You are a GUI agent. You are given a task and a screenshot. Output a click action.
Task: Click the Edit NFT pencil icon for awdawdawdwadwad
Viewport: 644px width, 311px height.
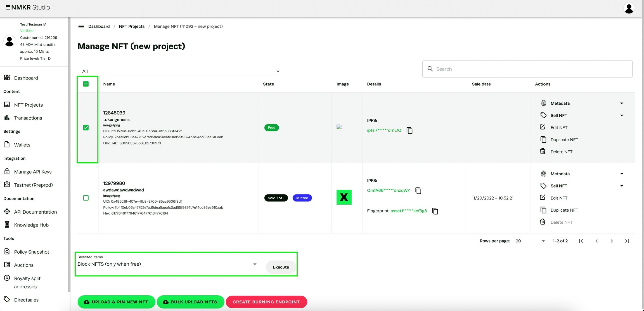pyautogui.click(x=543, y=198)
